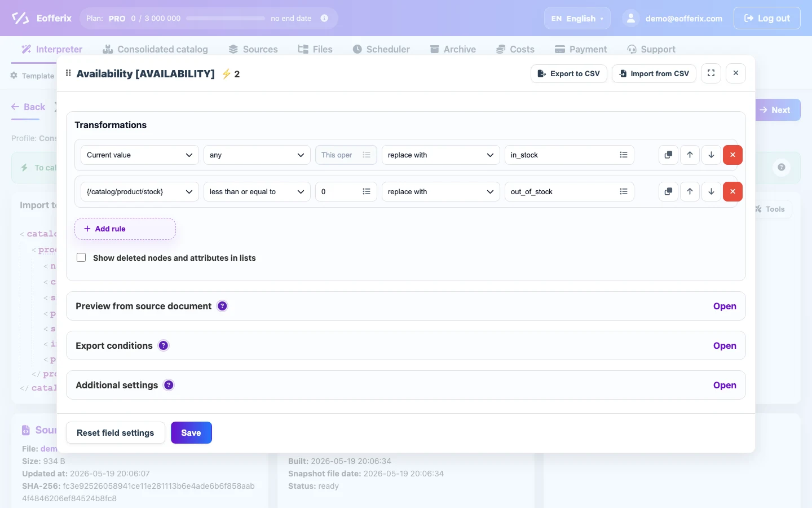Image resolution: width=812 pixels, height=508 pixels.
Task: Toggle fullscreen for the Availability dialog
Action: pos(711,73)
